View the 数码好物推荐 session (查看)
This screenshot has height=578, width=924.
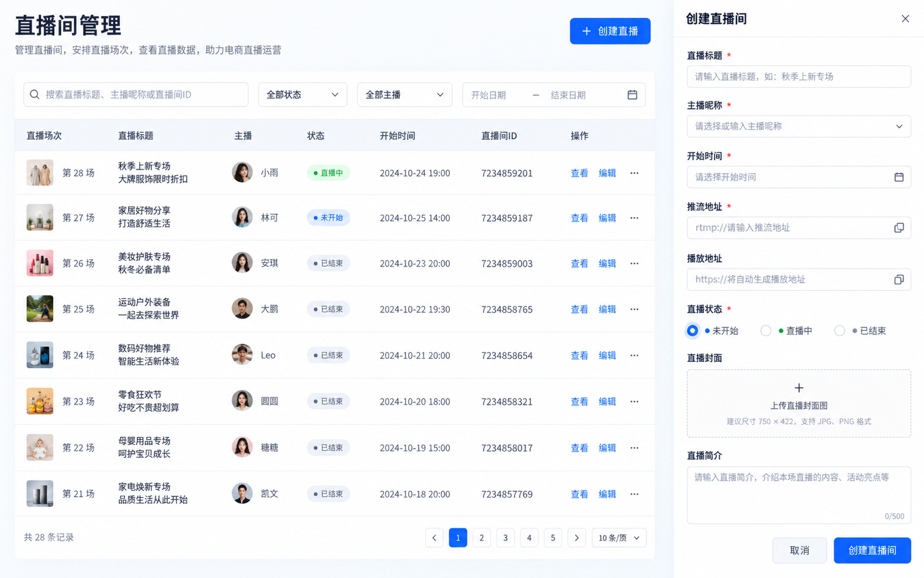(x=579, y=355)
